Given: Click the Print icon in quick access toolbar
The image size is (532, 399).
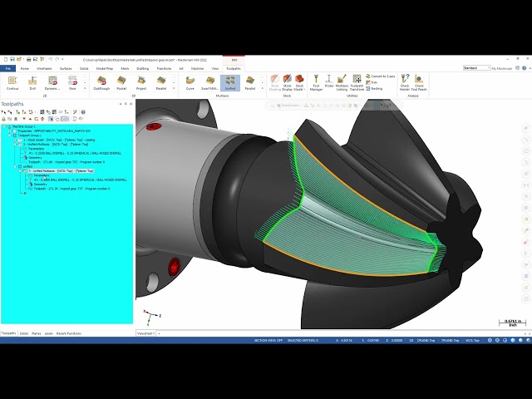Looking at the screenshot, I should click(29, 59).
